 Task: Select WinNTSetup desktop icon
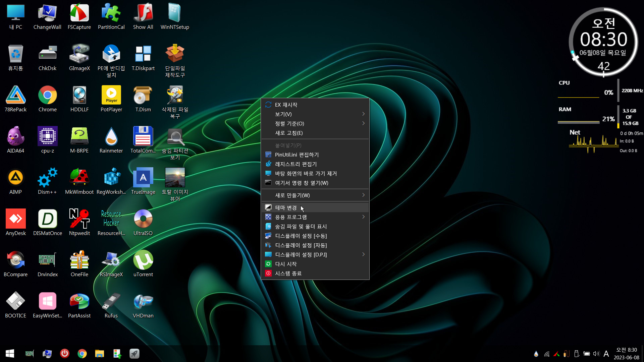[x=175, y=17]
